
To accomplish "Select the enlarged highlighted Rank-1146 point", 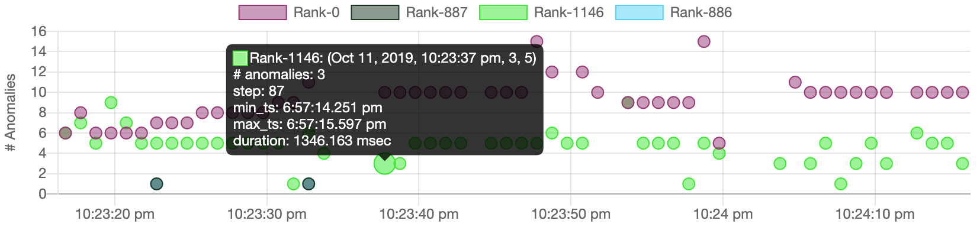I will click(x=385, y=164).
